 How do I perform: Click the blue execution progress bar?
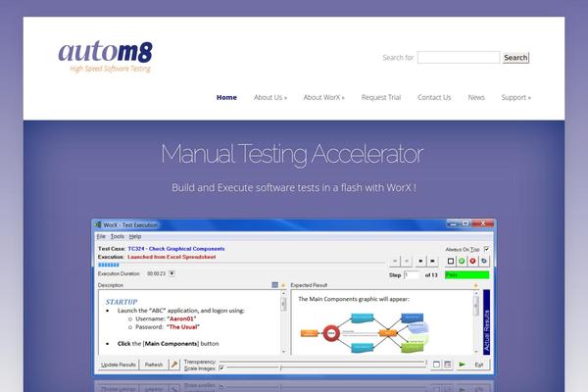pos(109,266)
